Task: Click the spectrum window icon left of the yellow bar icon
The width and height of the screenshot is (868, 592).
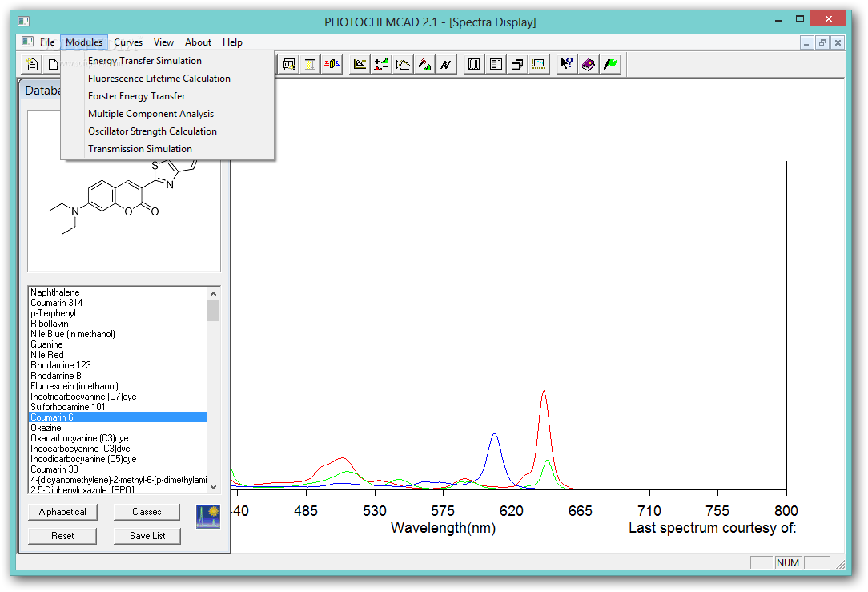Action: [x=288, y=65]
